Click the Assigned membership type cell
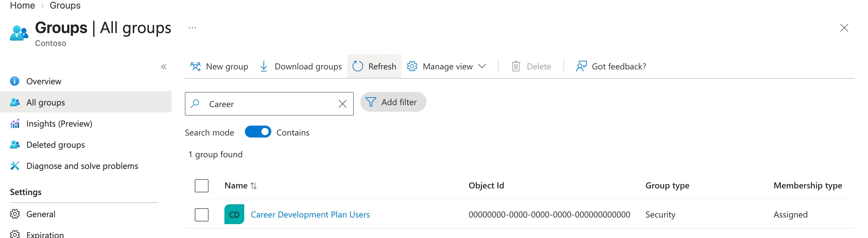The height and width of the screenshot is (238, 868). 790,215
